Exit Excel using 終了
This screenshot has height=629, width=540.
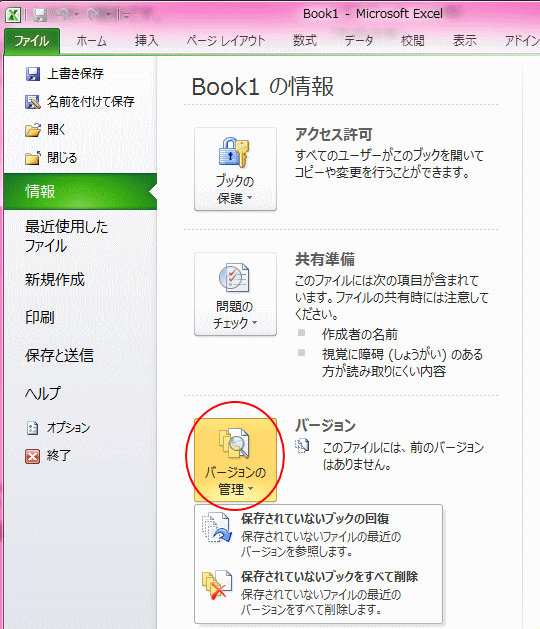tap(48, 456)
